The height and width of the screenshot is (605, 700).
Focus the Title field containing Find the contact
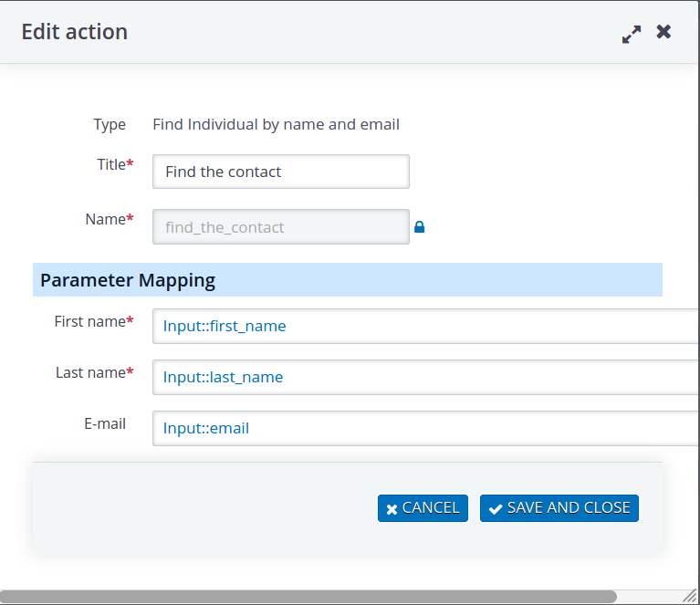281,172
